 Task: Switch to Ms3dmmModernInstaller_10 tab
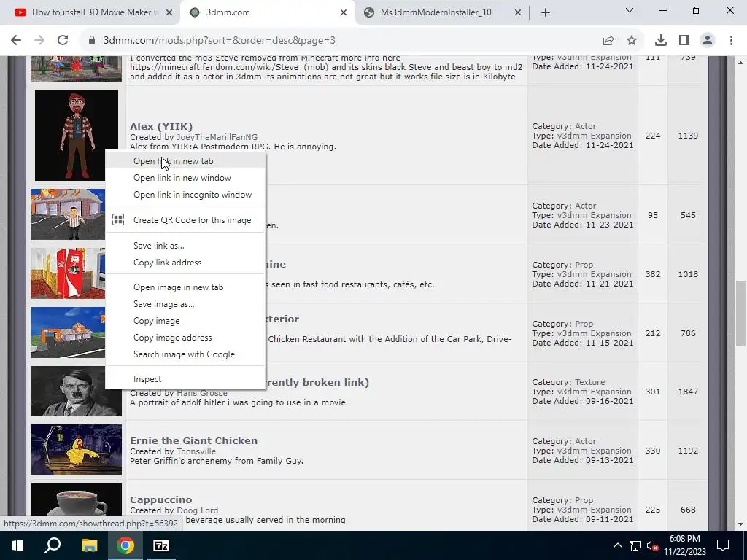tap(436, 12)
